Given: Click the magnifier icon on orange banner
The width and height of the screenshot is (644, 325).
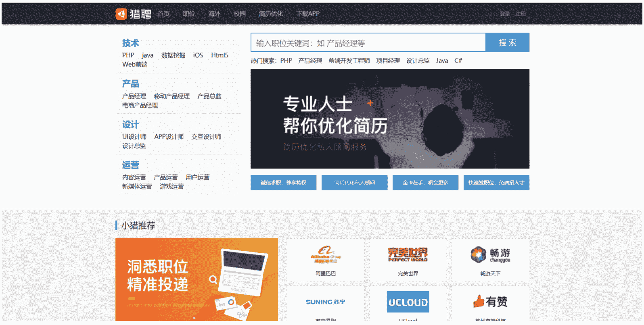Looking at the screenshot, I should 213,279.
